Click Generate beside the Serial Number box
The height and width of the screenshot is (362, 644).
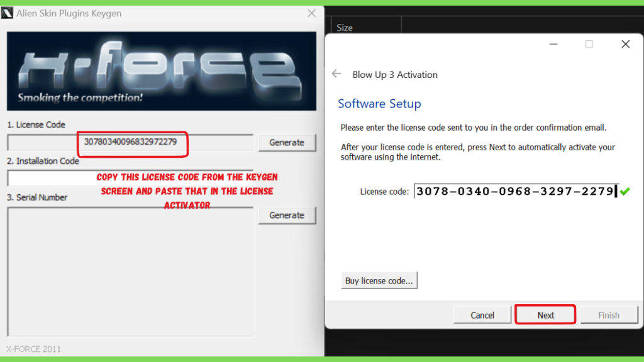tap(287, 215)
